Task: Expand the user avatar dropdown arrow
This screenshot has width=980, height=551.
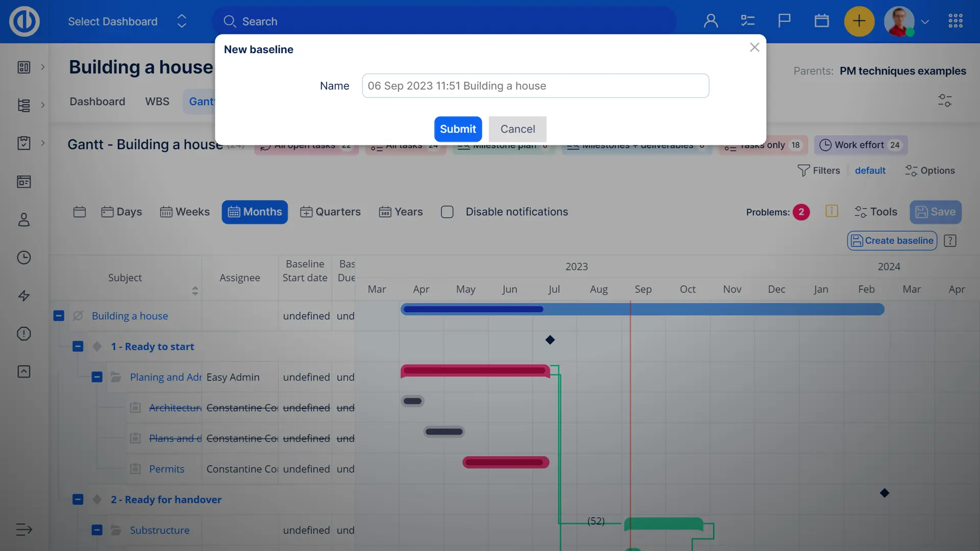Action: 925,22
